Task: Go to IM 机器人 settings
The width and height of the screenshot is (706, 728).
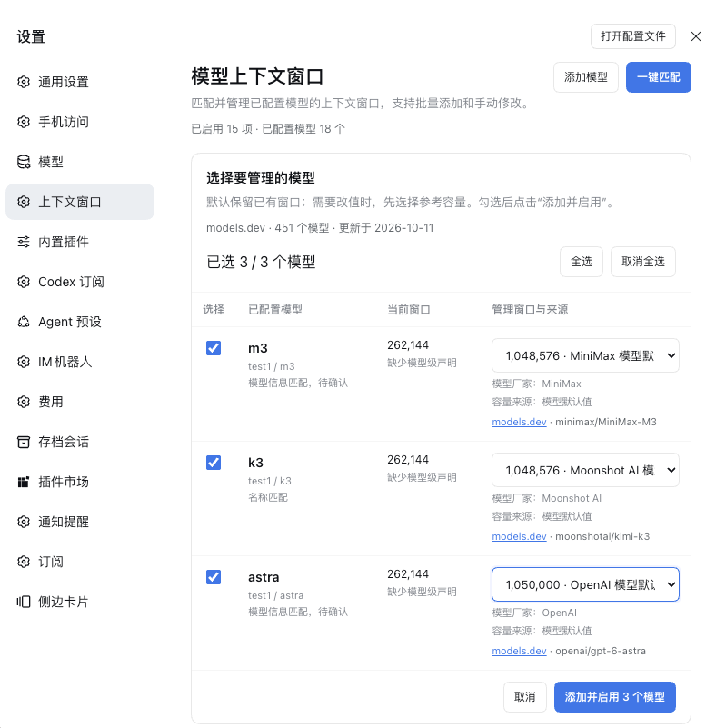Action: (80, 362)
